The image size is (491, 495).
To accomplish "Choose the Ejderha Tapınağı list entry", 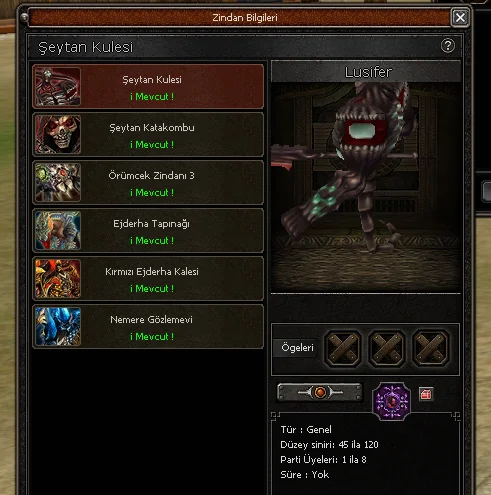I will point(148,231).
